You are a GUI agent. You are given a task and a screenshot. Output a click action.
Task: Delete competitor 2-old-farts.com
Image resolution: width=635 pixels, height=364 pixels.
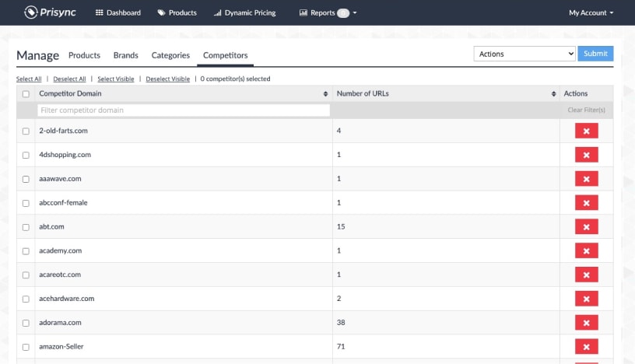[587, 131]
